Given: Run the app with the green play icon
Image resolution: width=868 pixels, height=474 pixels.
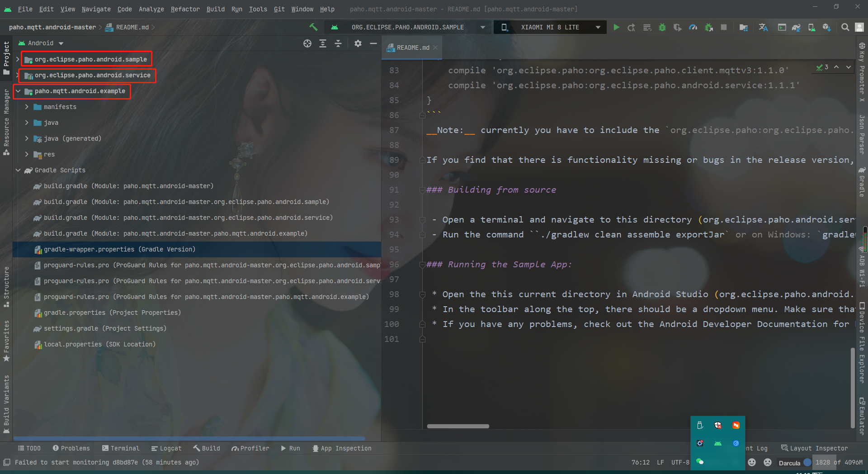Looking at the screenshot, I should 616,27.
